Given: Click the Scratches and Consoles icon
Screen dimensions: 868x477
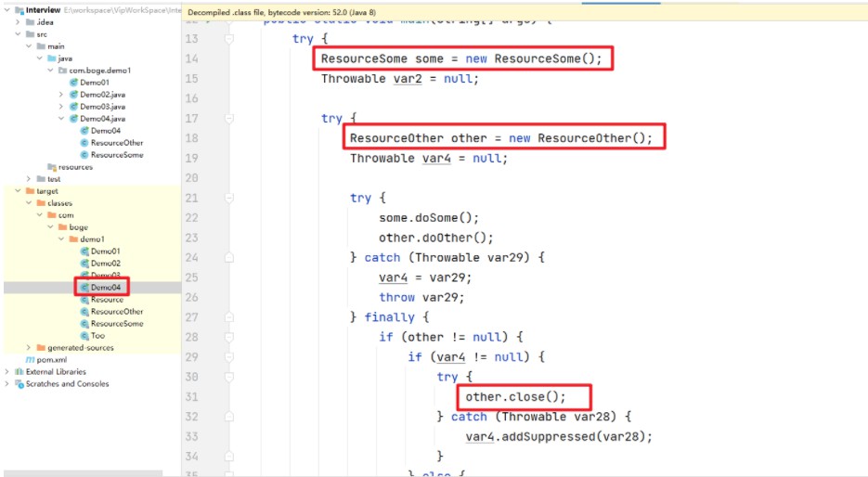Looking at the screenshot, I should pos(19,384).
